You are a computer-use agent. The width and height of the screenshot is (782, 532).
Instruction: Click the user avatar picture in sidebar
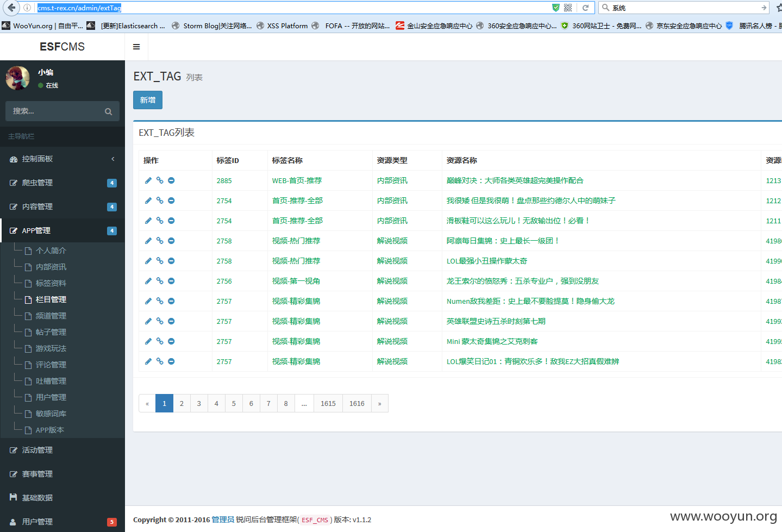click(18, 78)
